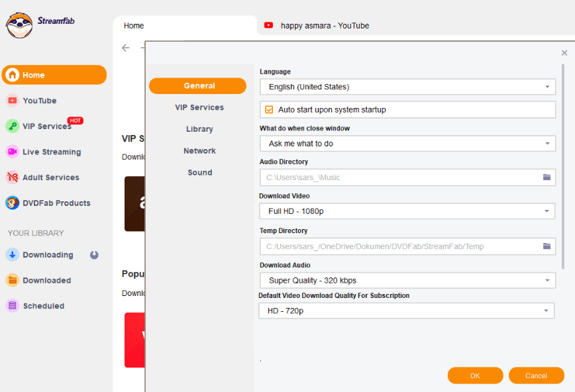Image resolution: width=575 pixels, height=392 pixels.
Task: Browse for Temp Directory folder
Action: 547,246
